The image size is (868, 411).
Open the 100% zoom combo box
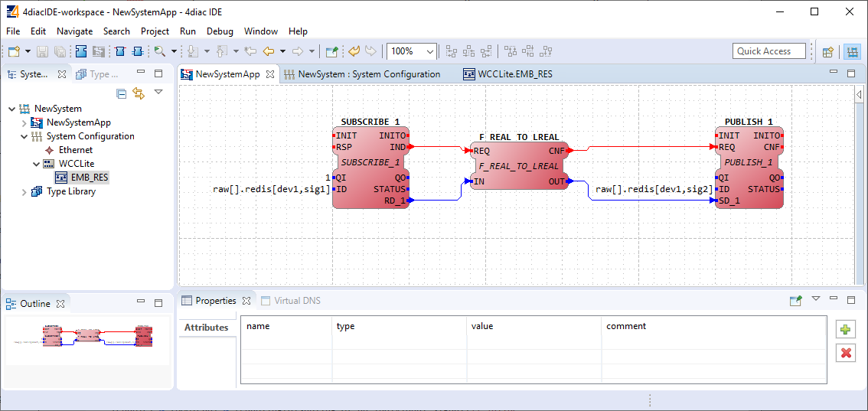[x=412, y=51]
